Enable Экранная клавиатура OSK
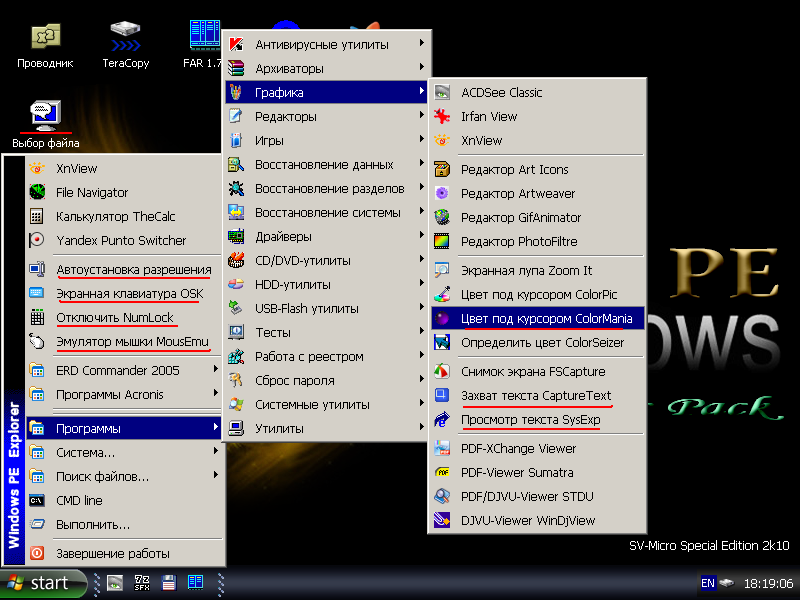Screen dimensions: 800x600 point(129,294)
